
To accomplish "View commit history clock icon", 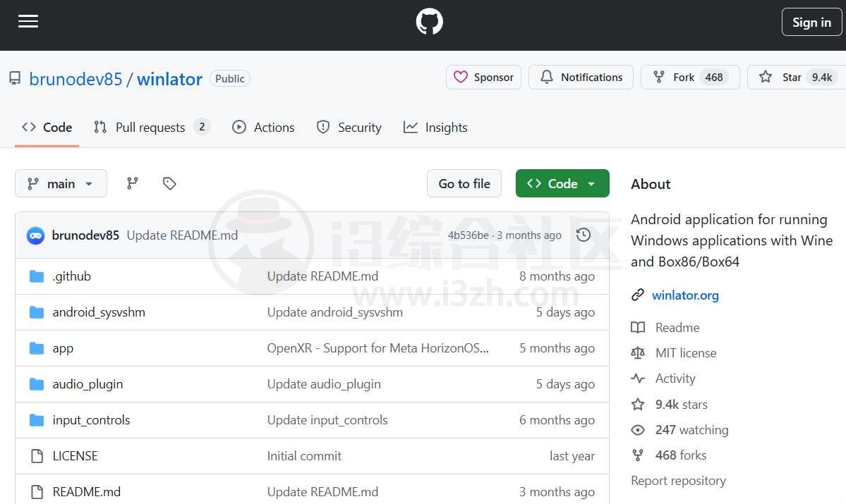I will coord(584,235).
